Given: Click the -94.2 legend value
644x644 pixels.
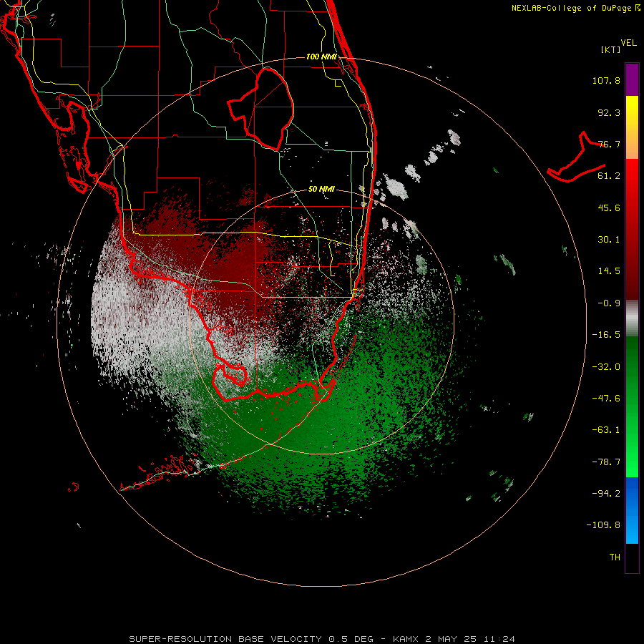Looking at the screenshot, I should pyautogui.click(x=606, y=494).
